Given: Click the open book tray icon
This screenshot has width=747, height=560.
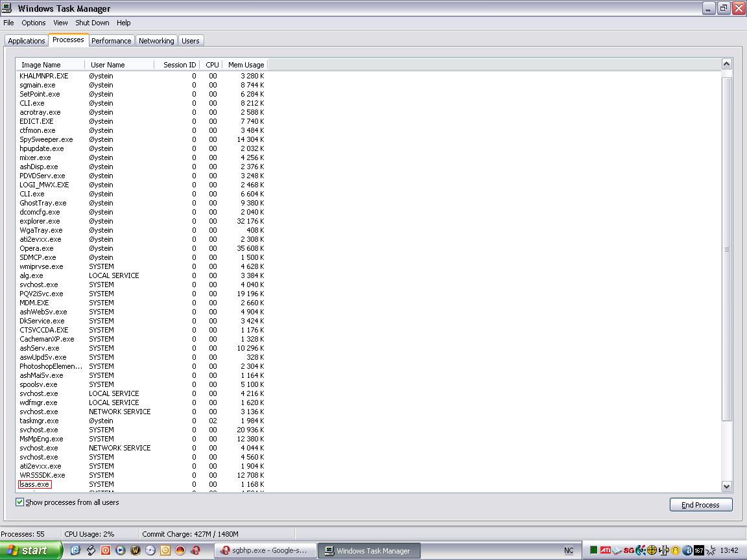Looking at the screenshot, I should (617, 550).
